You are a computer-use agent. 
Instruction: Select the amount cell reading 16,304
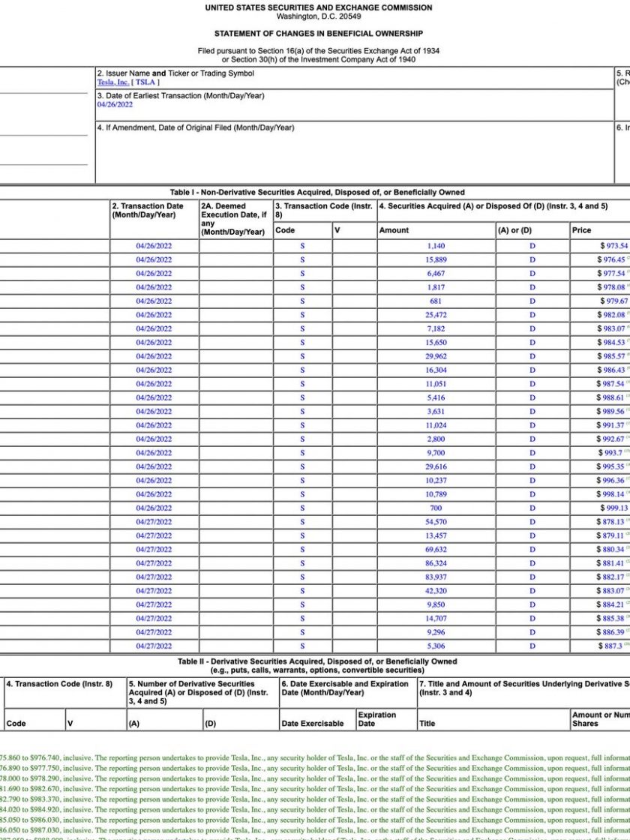click(436, 370)
